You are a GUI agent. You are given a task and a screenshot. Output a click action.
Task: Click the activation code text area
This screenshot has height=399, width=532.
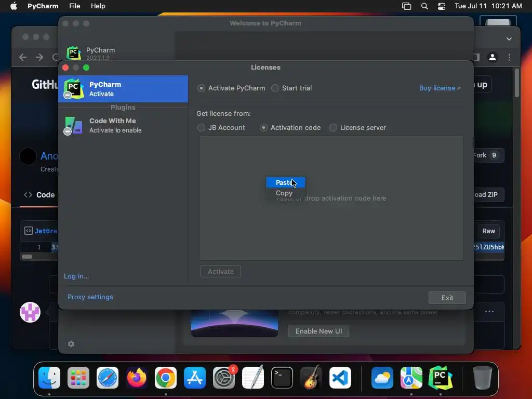[331, 198]
